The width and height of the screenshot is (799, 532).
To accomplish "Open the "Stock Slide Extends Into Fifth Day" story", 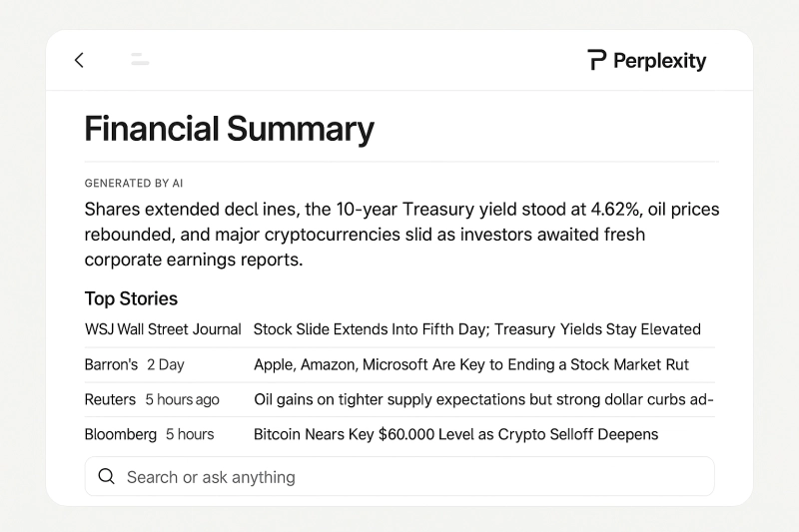I will click(476, 329).
